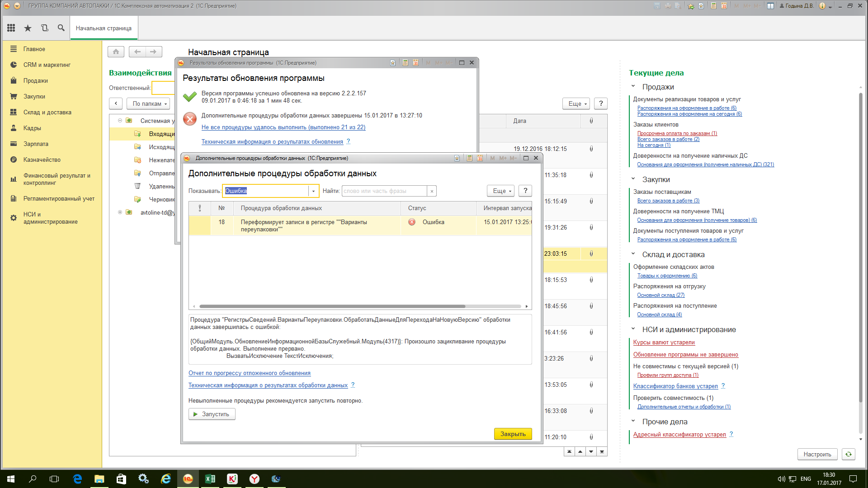Viewport: 868px width, 488px height.
Task: Open the history icon in top toolbar
Action: pyautogui.click(x=44, y=28)
